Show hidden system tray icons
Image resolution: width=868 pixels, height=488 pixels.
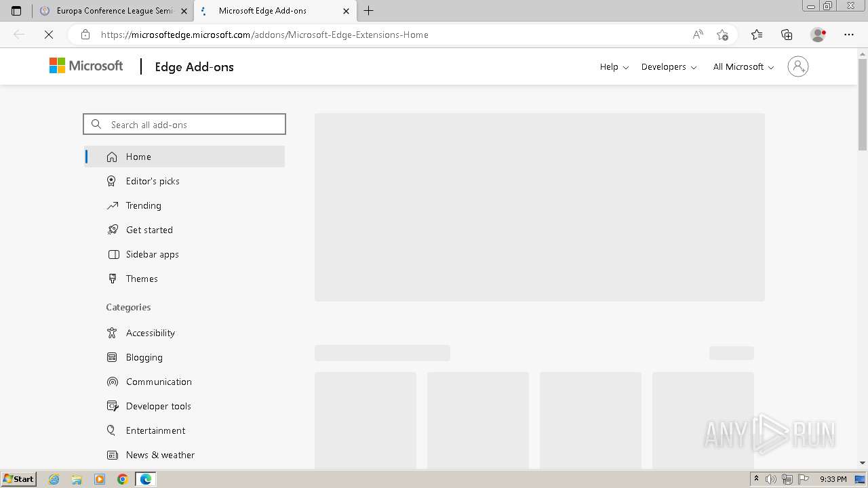[x=757, y=479]
